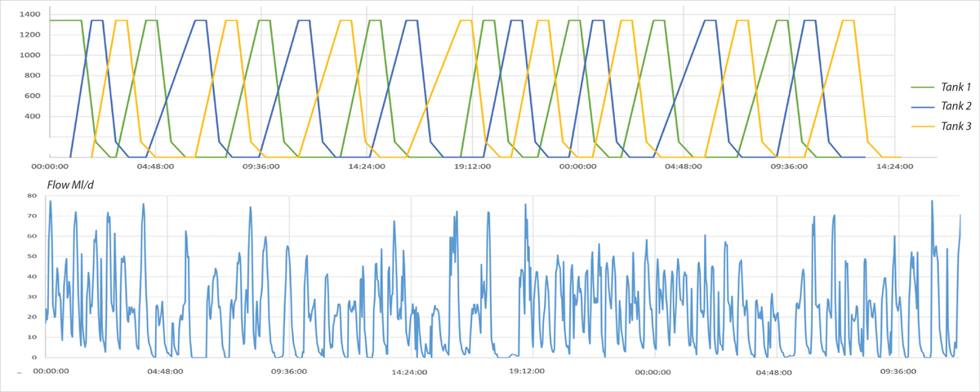
Task: Click 19:12:00 on the tank chart time axis
Action: [x=472, y=167]
